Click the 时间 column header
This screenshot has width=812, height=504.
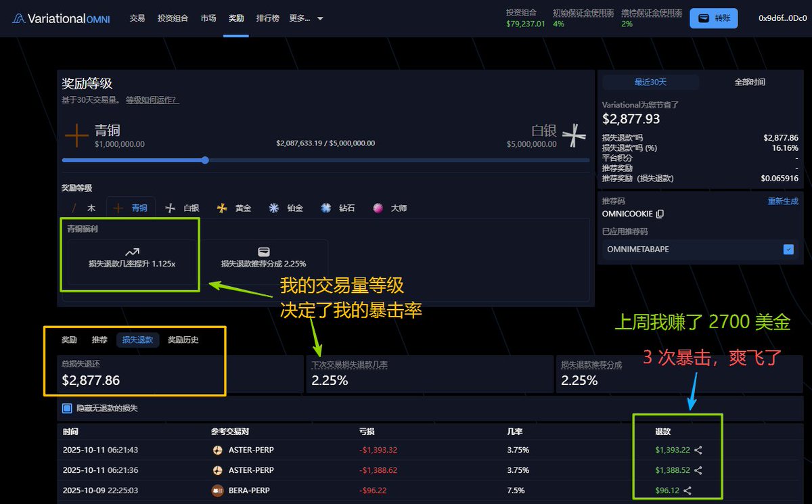70,431
